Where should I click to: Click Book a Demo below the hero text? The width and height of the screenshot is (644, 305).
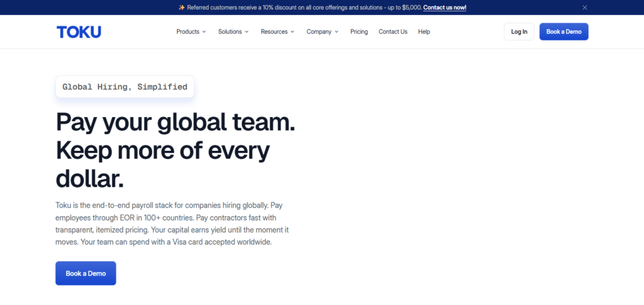(86, 274)
